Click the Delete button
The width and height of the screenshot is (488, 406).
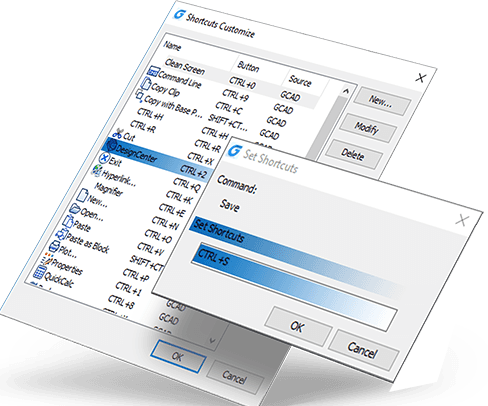pos(352,155)
